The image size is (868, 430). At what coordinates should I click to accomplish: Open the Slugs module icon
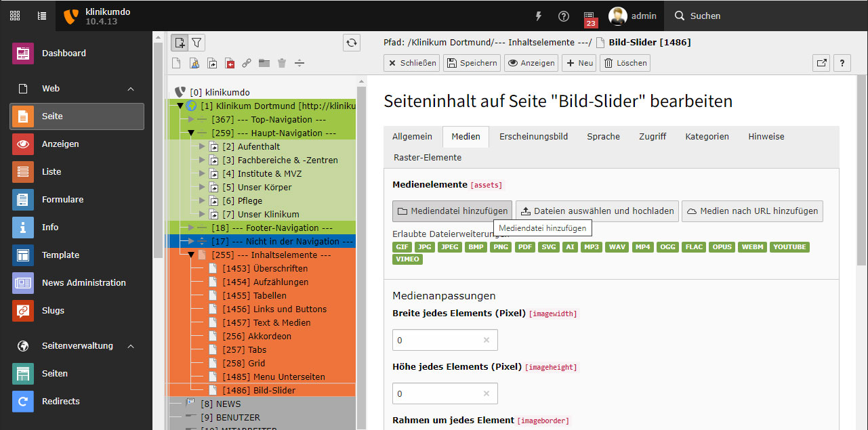pyautogui.click(x=23, y=310)
